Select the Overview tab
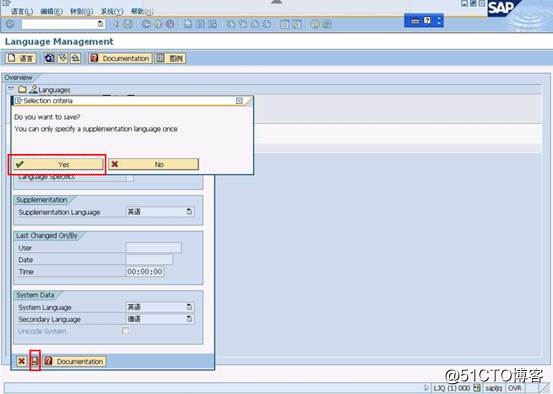The image size is (553, 394). 18,77
